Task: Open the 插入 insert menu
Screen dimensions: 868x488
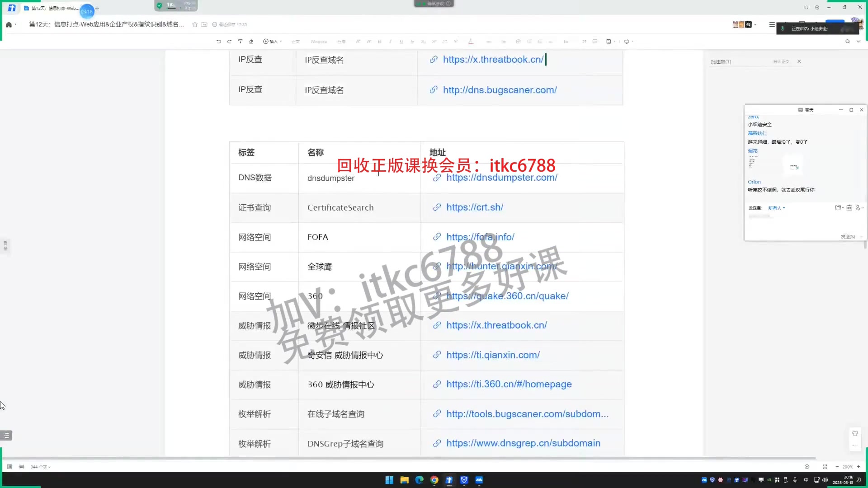Action: pos(272,41)
